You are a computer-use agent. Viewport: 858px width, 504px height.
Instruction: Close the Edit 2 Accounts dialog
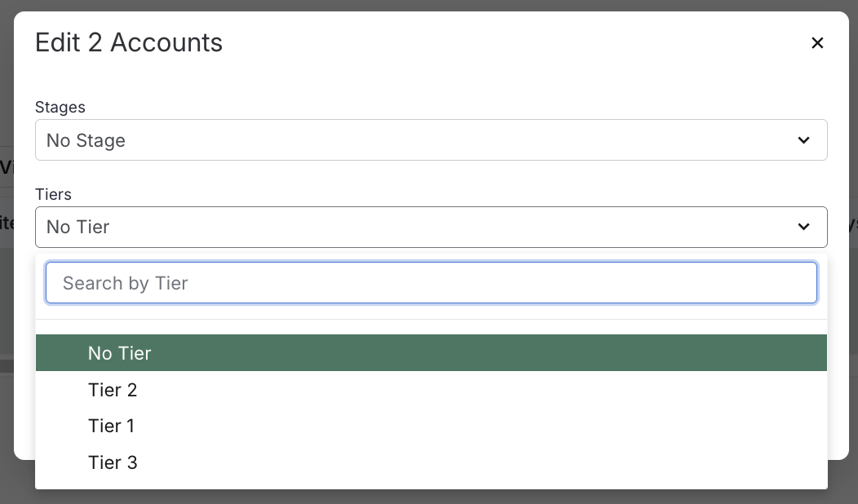817,43
